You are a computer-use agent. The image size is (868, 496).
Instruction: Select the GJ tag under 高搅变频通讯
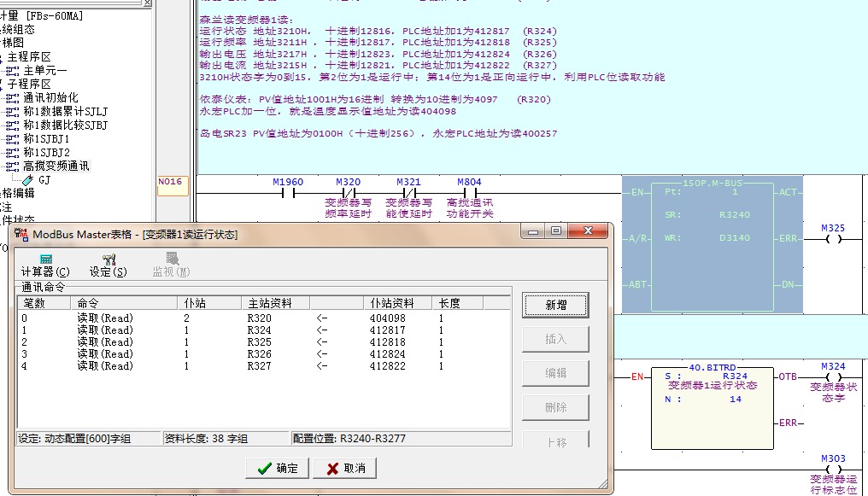pyautogui.click(x=44, y=180)
